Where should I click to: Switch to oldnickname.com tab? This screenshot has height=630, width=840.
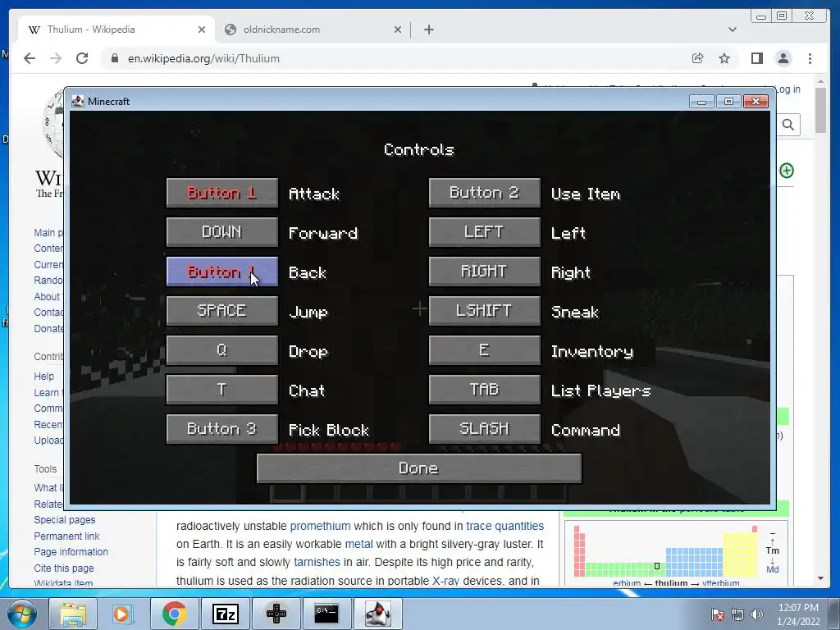click(x=313, y=30)
